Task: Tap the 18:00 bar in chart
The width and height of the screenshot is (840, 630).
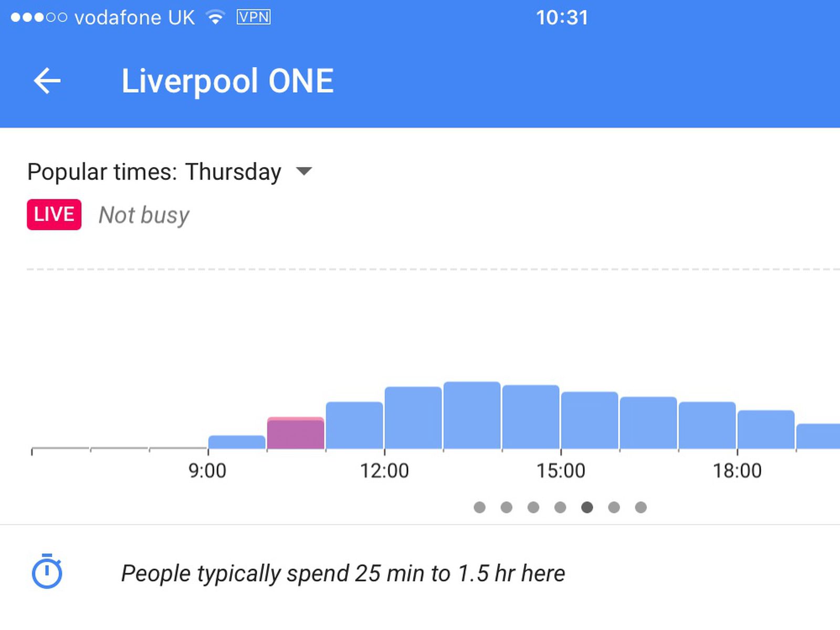Action: 766,429
